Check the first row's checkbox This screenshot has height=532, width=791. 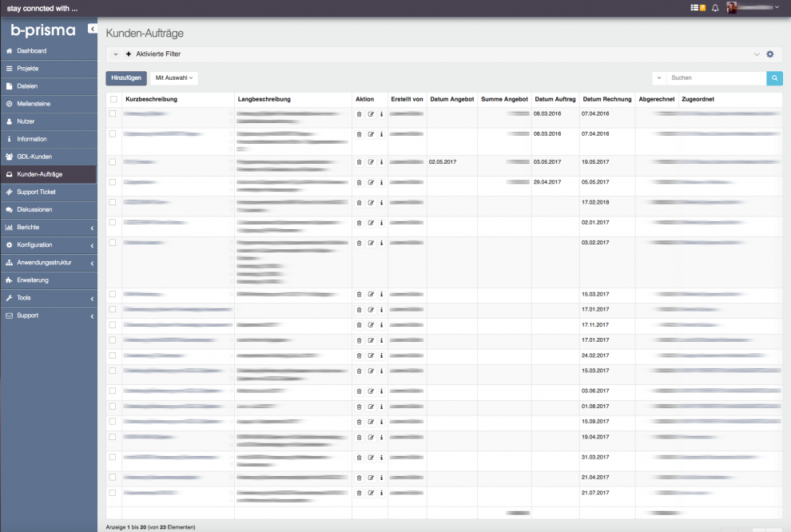click(x=113, y=114)
